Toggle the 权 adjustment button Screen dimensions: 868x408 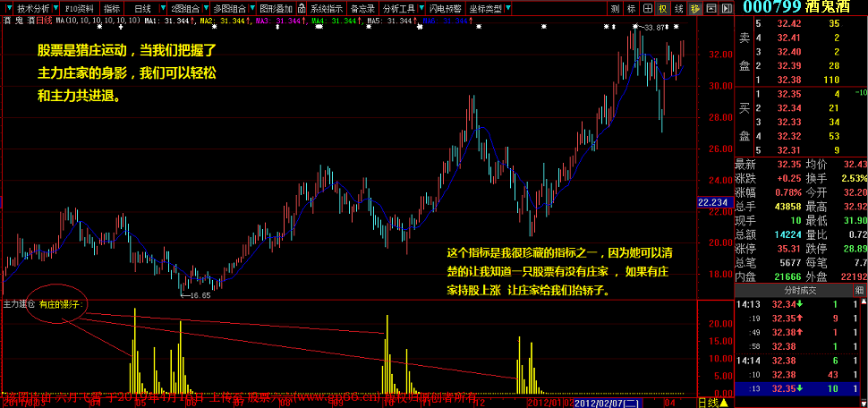pos(663,7)
